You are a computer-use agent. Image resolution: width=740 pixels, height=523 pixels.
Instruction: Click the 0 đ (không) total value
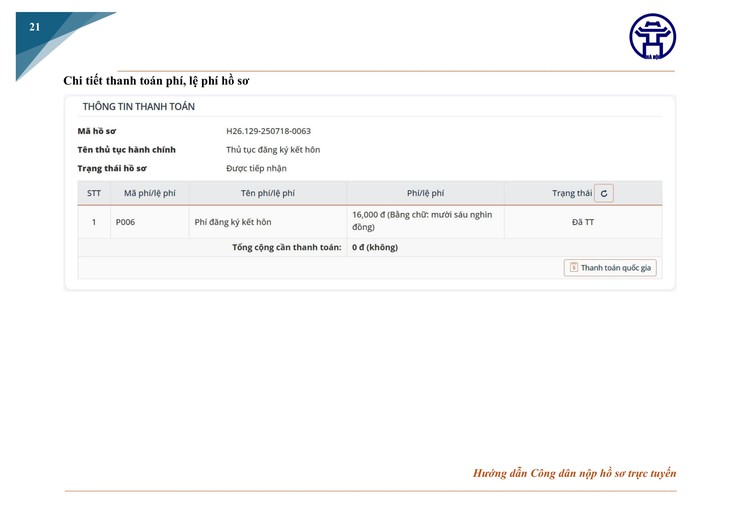tap(374, 247)
